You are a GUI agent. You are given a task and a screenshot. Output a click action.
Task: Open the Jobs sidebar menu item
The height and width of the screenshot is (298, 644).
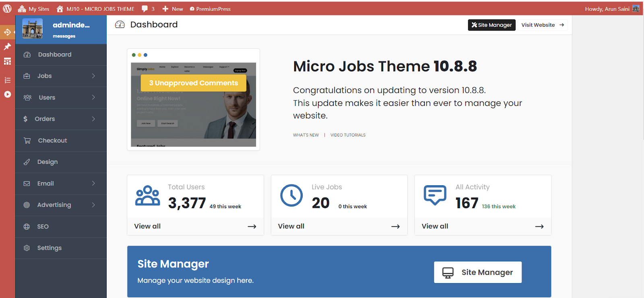click(x=61, y=76)
